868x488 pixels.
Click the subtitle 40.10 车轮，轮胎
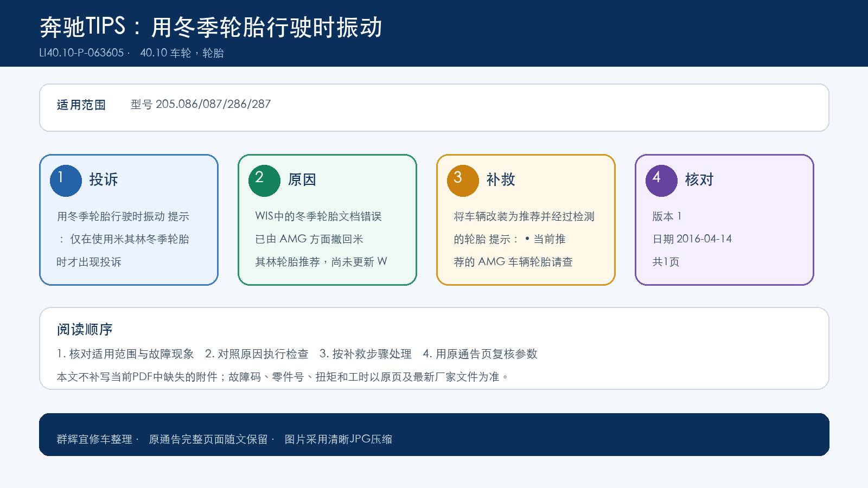[182, 53]
